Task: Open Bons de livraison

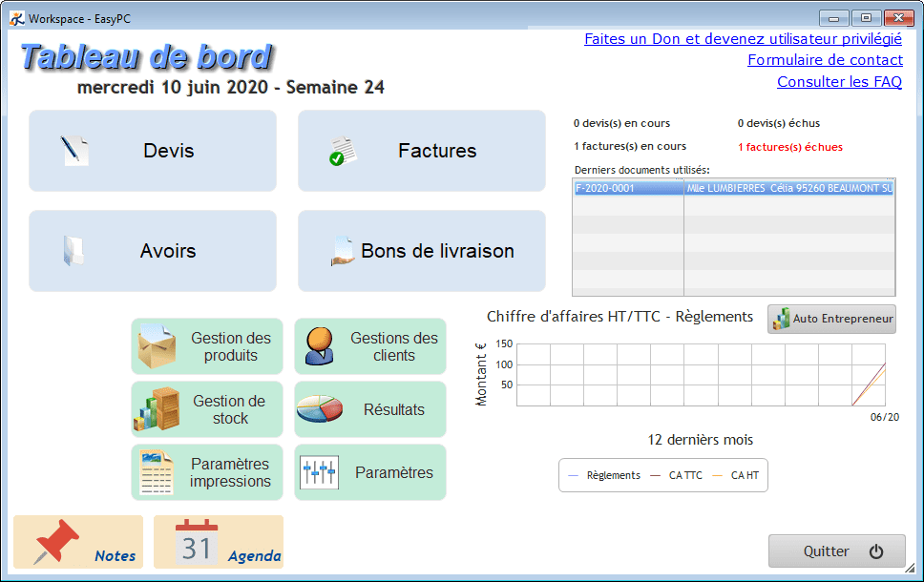Action: pyautogui.click(x=421, y=251)
